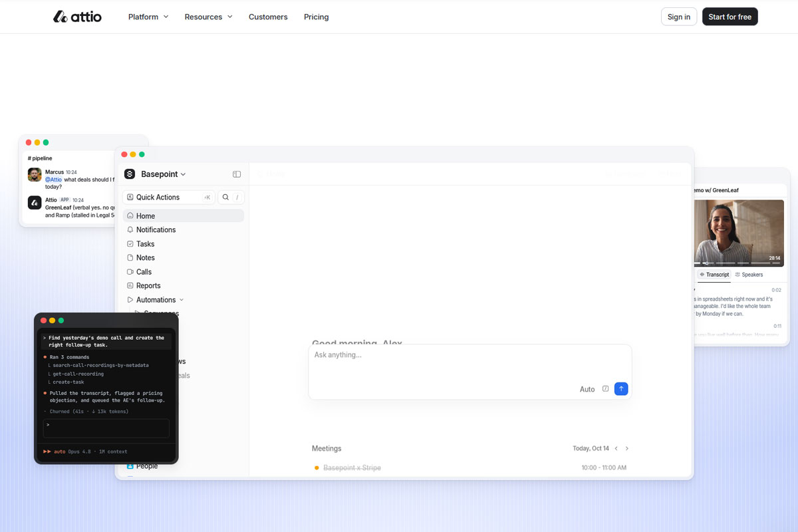
Task: Click the Today, Oct 14 date label
Action: [591, 449]
